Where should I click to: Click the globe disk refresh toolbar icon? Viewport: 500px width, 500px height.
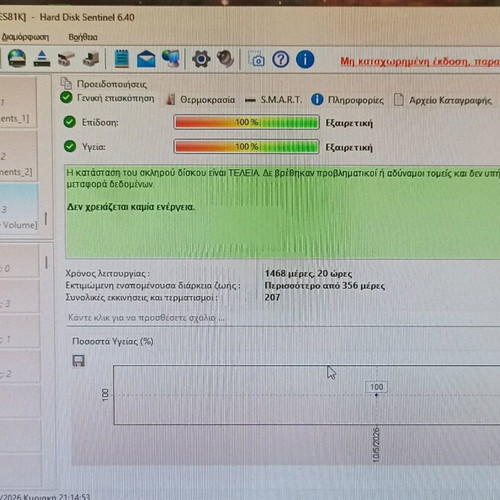coord(17,59)
